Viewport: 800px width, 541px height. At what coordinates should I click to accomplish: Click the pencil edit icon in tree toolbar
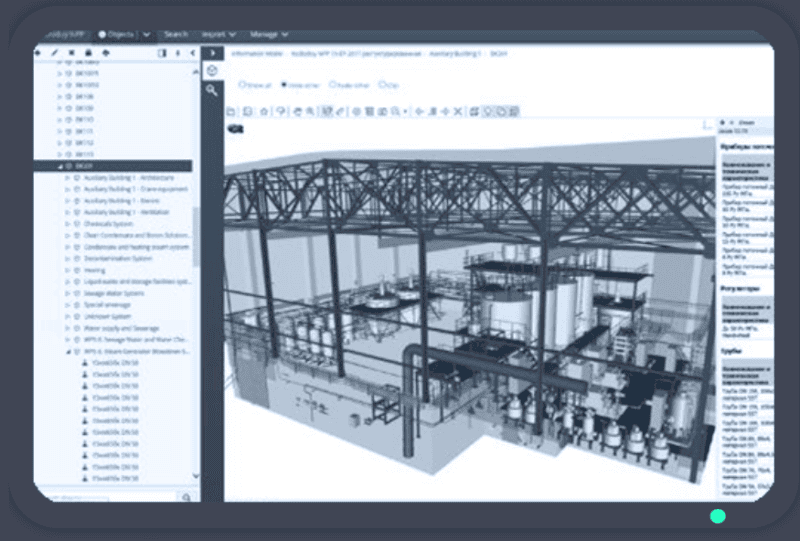(55, 53)
